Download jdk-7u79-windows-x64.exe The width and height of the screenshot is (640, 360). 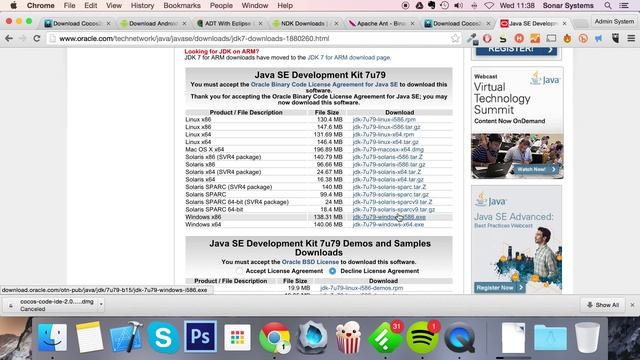388,224
